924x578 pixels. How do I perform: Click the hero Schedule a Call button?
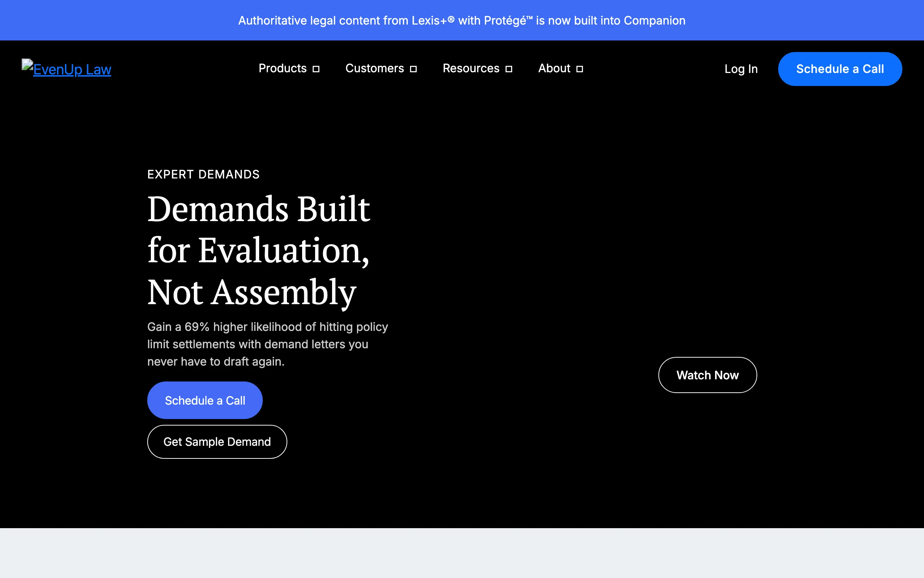pos(205,400)
